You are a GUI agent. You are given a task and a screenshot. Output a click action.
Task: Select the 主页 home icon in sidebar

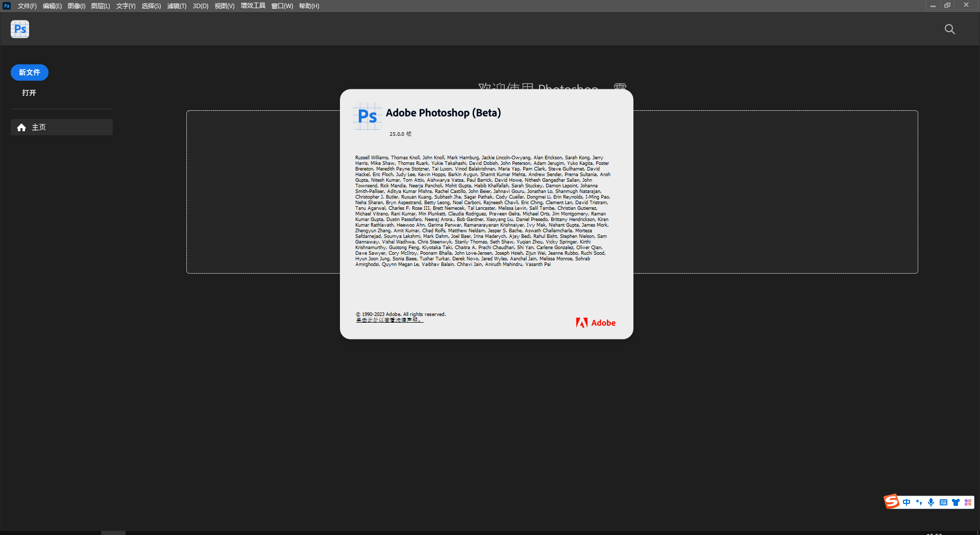click(21, 127)
